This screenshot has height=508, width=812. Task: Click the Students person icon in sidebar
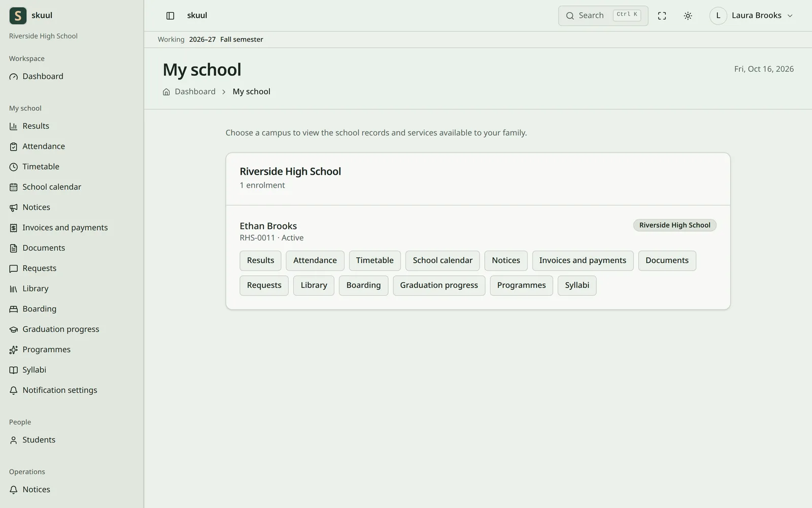(14, 440)
